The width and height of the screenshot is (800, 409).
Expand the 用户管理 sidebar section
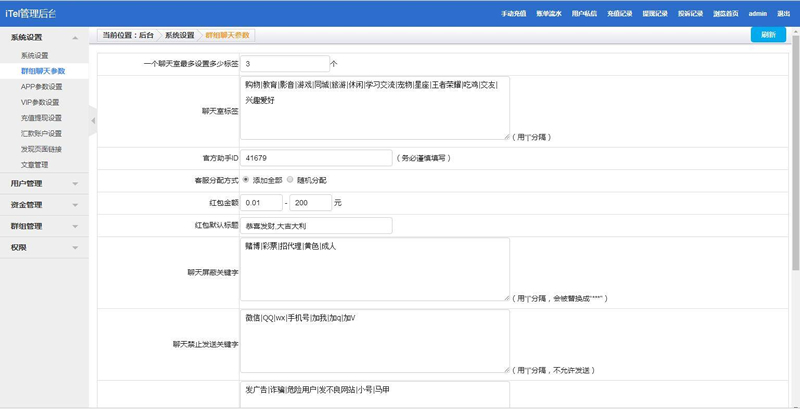click(x=45, y=183)
